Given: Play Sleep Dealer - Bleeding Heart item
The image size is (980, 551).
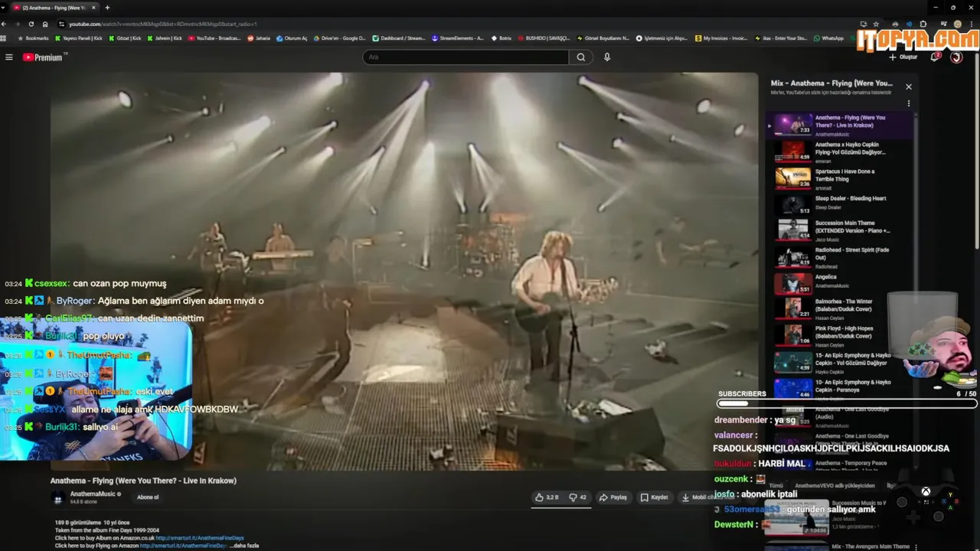Looking at the screenshot, I should point(840,204).
